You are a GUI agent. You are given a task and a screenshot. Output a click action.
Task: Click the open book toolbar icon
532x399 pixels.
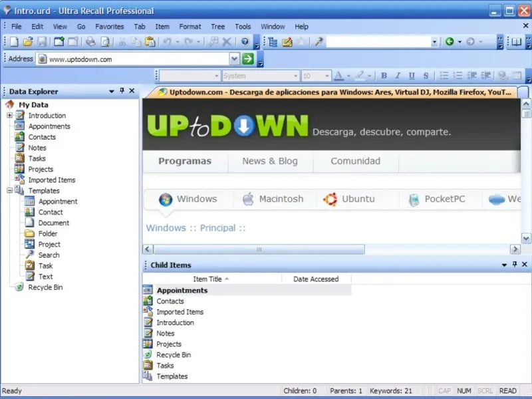[517, 42]
